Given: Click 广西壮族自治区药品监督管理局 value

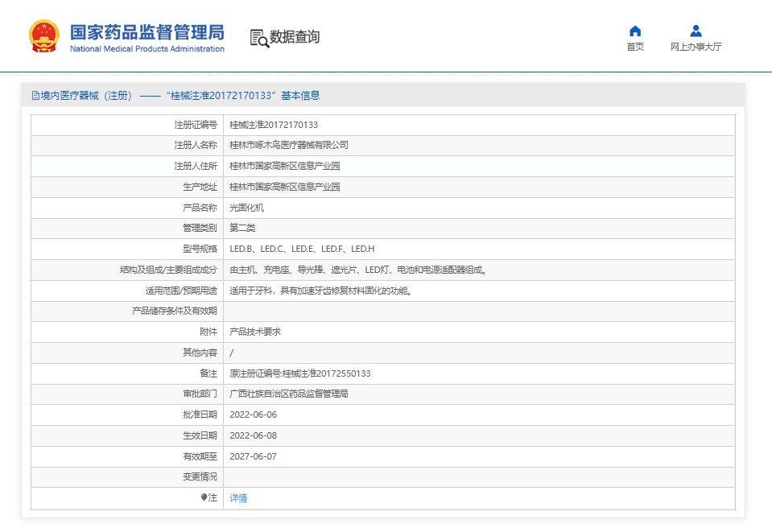Looking at the screenshot, I should point(288,394).
